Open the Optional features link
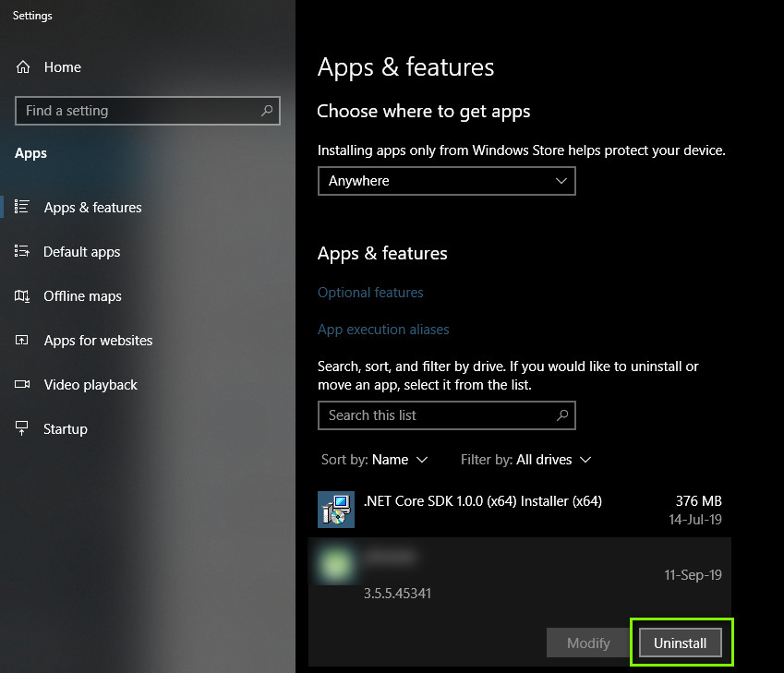This screenshot has height=673, width=784. coord(370,293)
